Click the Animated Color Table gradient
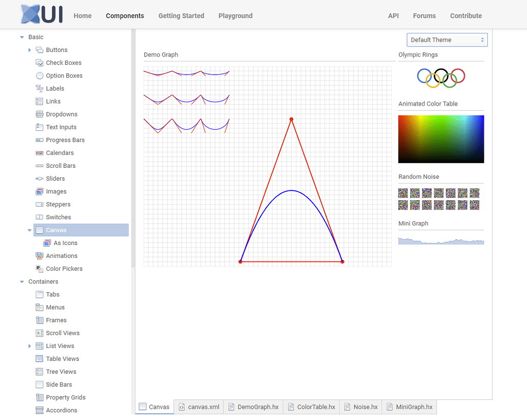Viewport: 527px width, 420px height. pyautogui.click(x=441, y=139)
